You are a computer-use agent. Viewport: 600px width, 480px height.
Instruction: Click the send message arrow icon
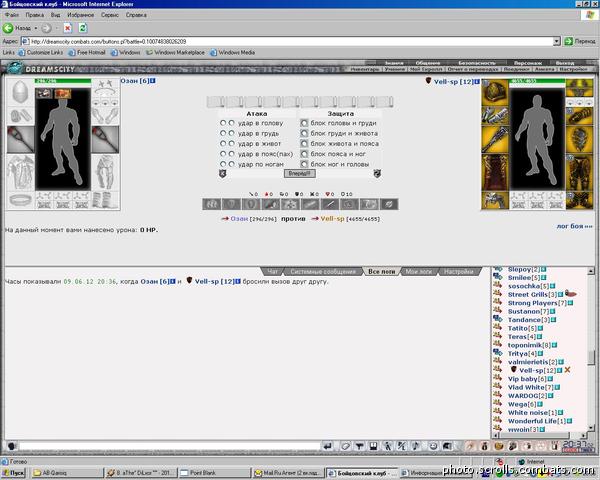click(x=328, y=446)
